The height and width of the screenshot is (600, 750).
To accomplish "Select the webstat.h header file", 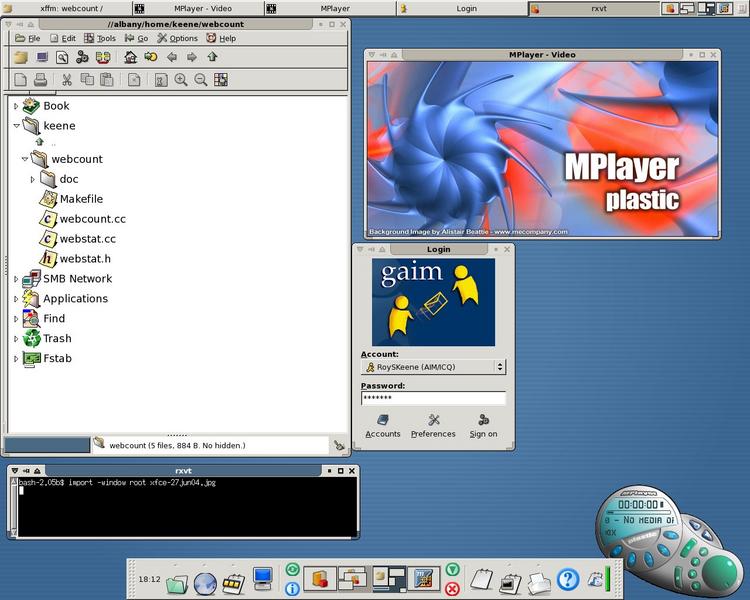I will (75, 259).
